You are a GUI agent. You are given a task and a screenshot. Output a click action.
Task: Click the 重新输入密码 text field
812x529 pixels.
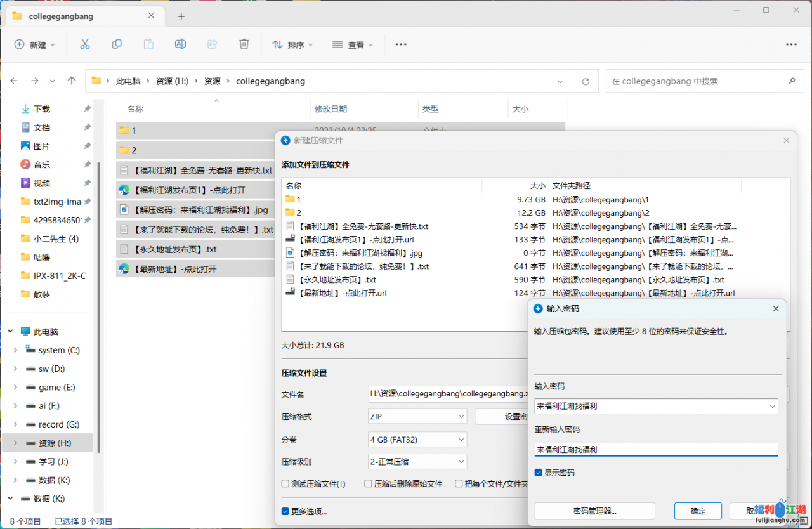[x=656, y=449]
